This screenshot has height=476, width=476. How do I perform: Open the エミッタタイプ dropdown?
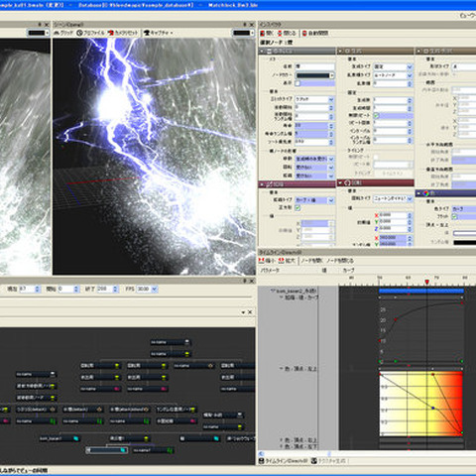pyautogui.click(x=331, y=99)
